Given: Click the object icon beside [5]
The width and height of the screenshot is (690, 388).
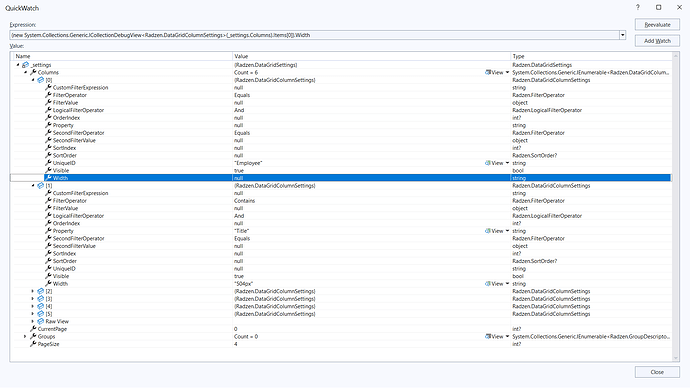Looking at the screenshot, I should (40, 314).
